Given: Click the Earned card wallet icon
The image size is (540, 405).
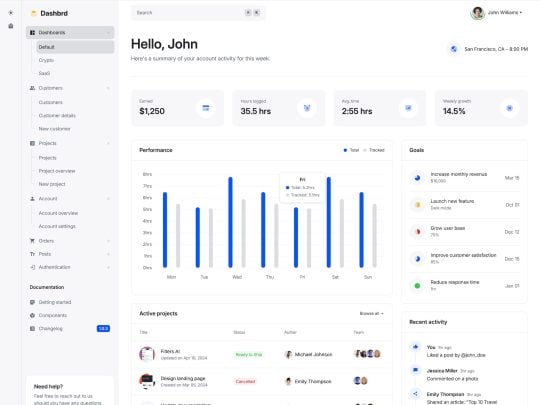Looking at the screenshot, I should click(x=206, y=108).
